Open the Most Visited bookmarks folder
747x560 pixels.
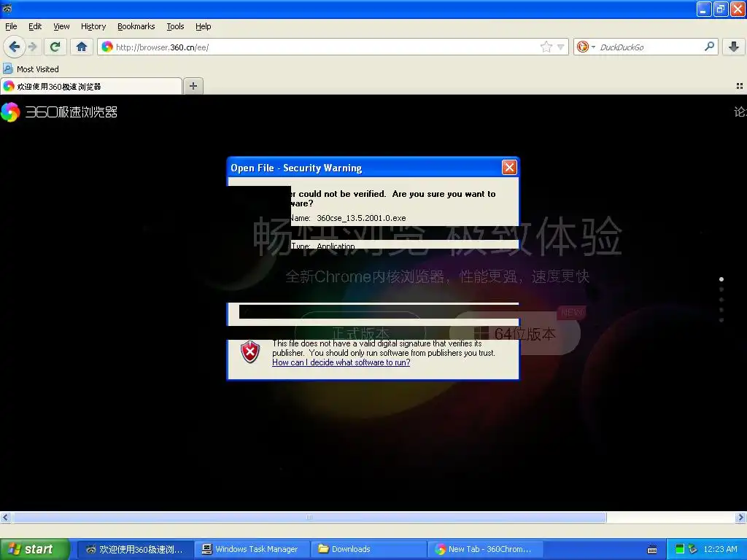(x=31, y=69)
